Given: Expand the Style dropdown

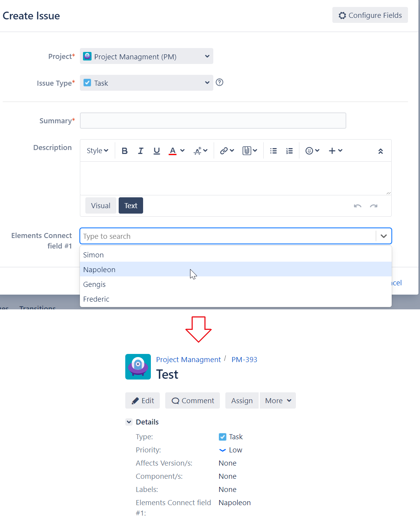Looking at the screenshot, I should tap(97, 151).
